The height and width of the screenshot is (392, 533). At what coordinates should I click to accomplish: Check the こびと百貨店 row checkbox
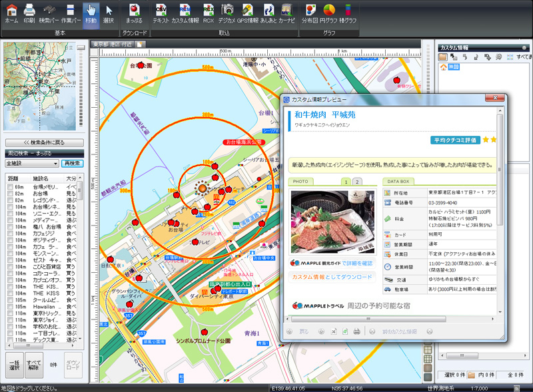[10, 267]
